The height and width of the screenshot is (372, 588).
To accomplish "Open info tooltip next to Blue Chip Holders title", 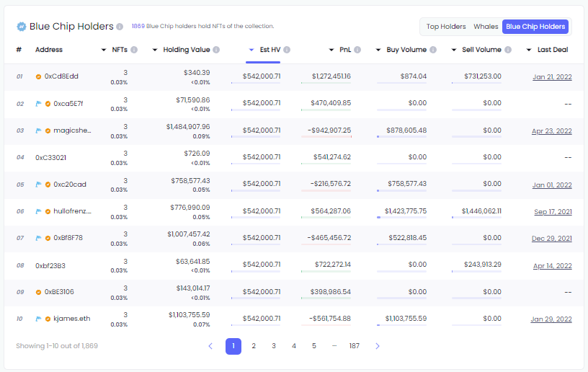I will pos(120,27).
